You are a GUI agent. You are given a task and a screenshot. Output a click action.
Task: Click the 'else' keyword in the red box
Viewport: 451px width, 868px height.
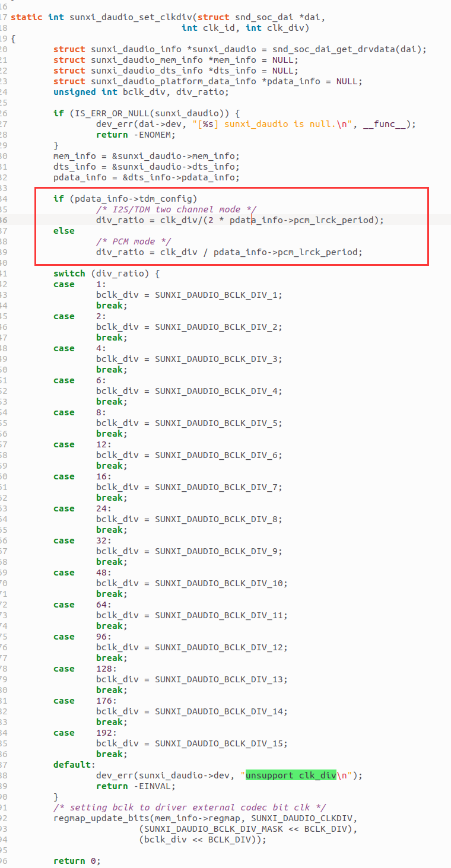[x=63, y=231]
